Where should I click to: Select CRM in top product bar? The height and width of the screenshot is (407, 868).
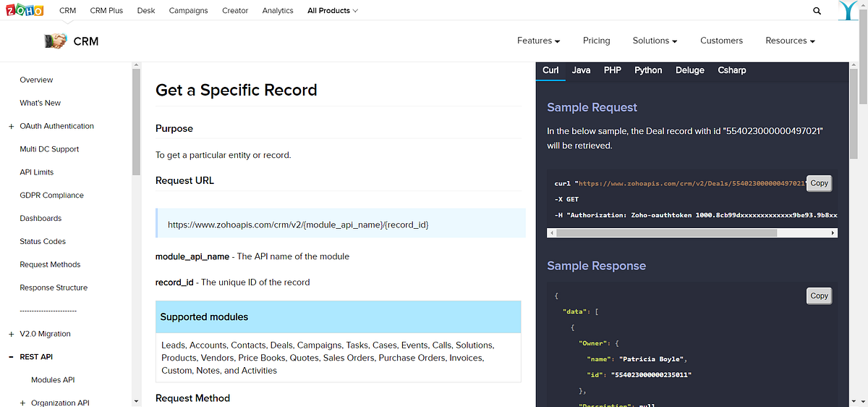[67, 11]
